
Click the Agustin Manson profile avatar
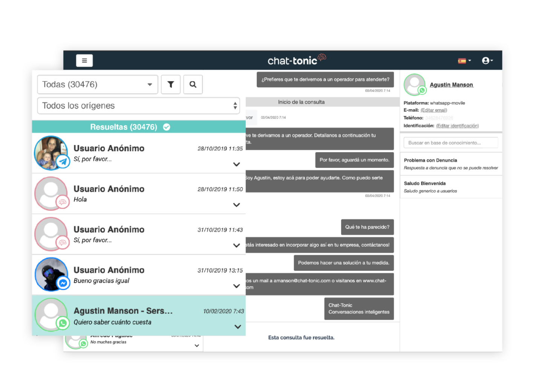pos(414,85)
